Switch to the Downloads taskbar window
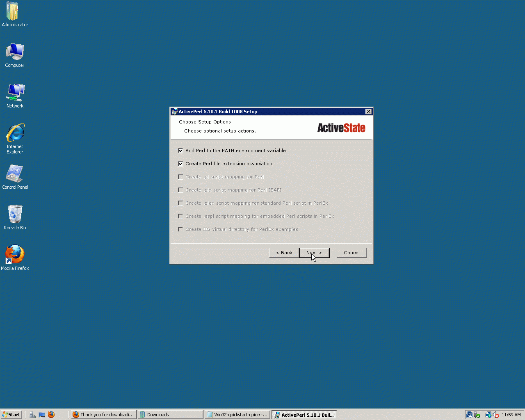This screenshot has height=420, width=525. [170, 415]
